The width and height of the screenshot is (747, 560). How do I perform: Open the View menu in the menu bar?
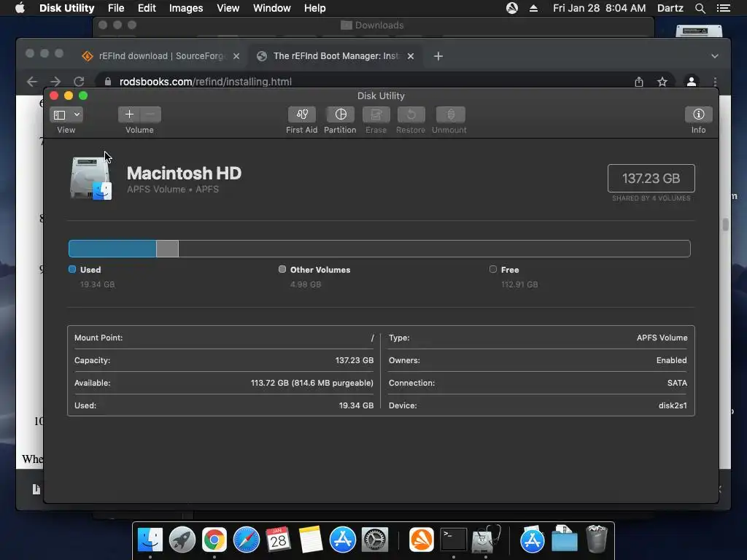click(x=228, y=8)
